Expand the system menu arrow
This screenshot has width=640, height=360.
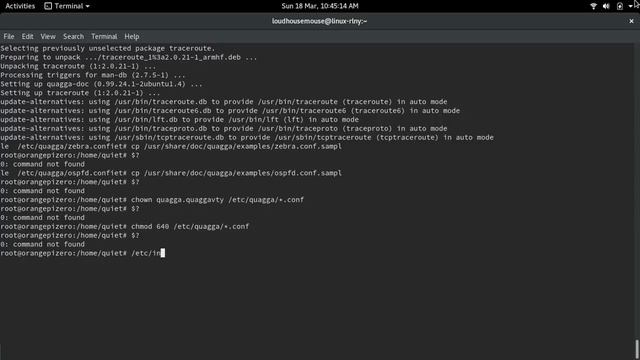coord(630,6)
